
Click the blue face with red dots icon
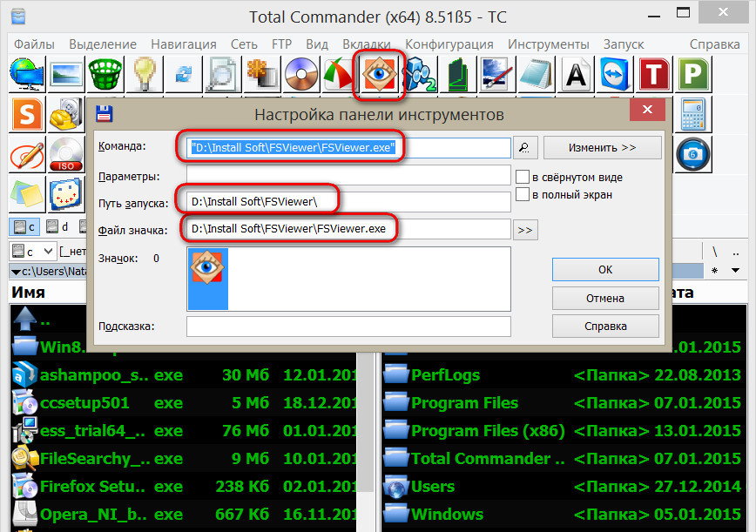pyautogui.click(x=66, y=194)
